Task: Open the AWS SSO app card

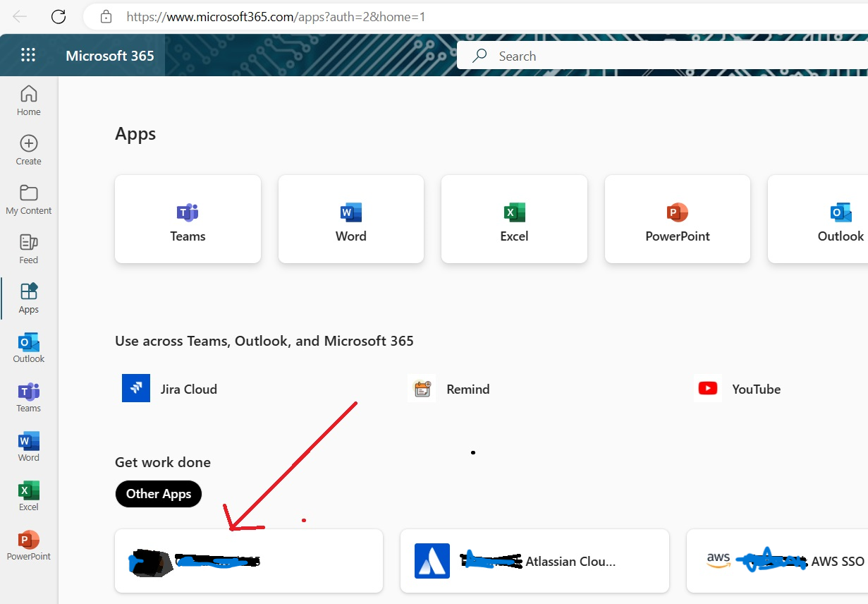Action: 777,561
